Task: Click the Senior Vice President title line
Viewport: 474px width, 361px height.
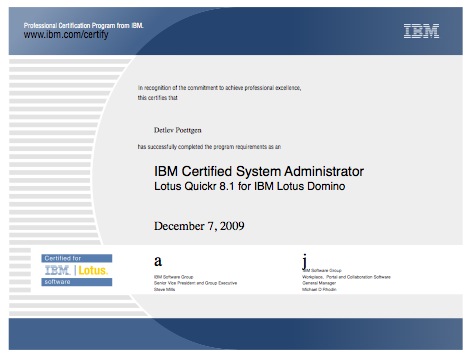Action: pyautogui.click(x=195, y=283)
